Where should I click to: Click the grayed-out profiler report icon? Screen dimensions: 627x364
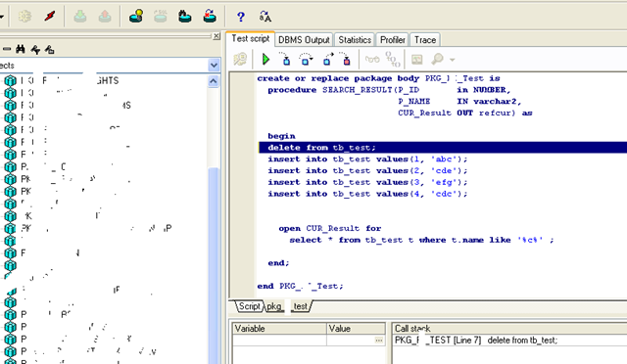[x=416, y=60]
